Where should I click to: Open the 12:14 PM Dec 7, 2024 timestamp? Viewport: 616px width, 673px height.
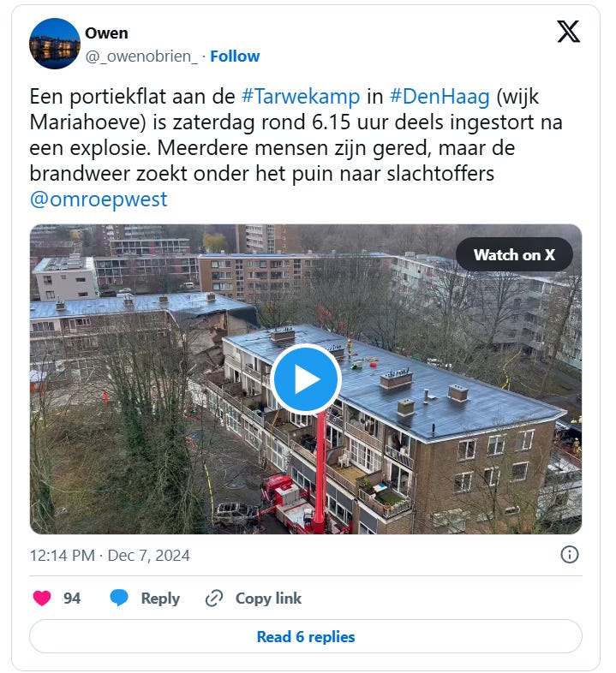click(110, 556)
